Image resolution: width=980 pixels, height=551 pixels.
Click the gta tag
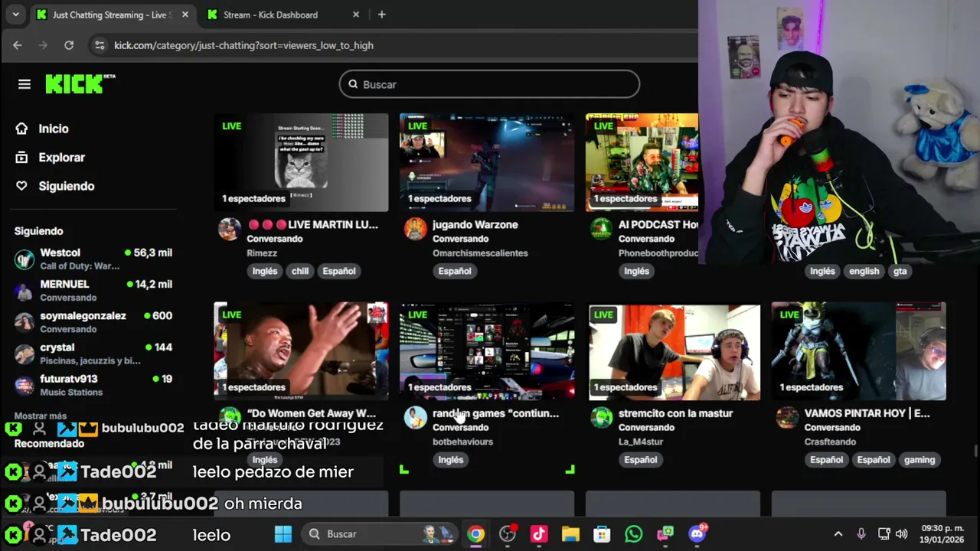pos(900,271)
